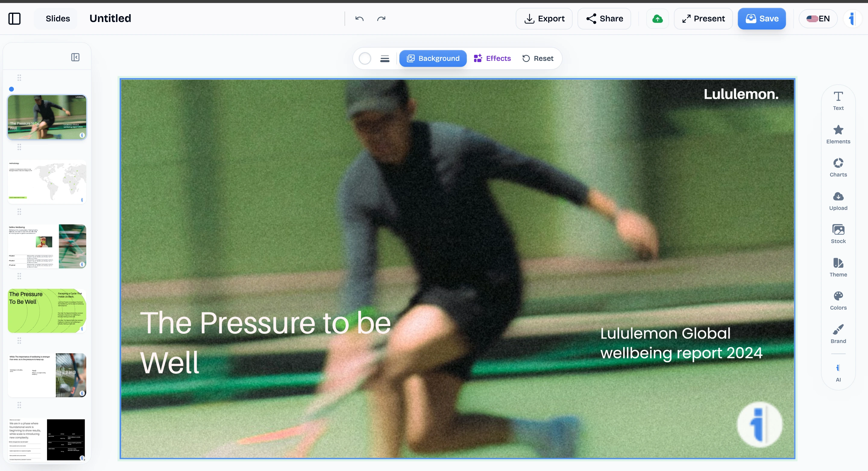Open the AI assistant tool

[838, 373]
